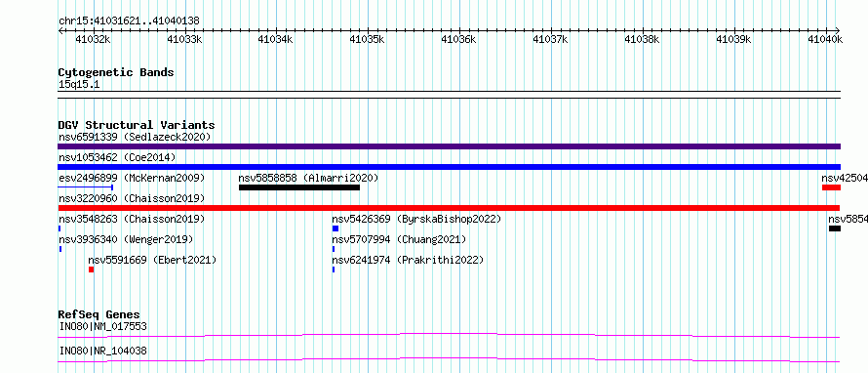
Task: Open the nsv6591339 (Sedlazeck2020) label
Action: coord(135,137)
